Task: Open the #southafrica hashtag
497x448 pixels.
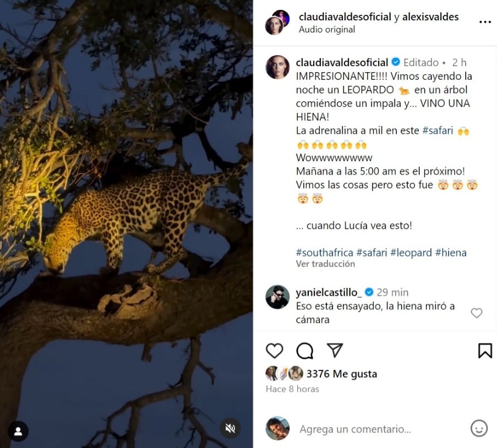Action: tap(324, 253)
